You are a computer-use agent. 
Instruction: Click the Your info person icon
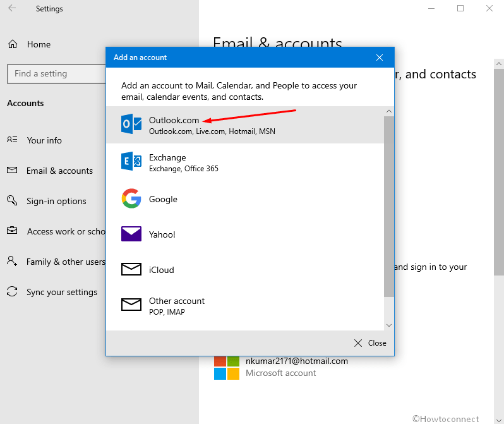12,140
